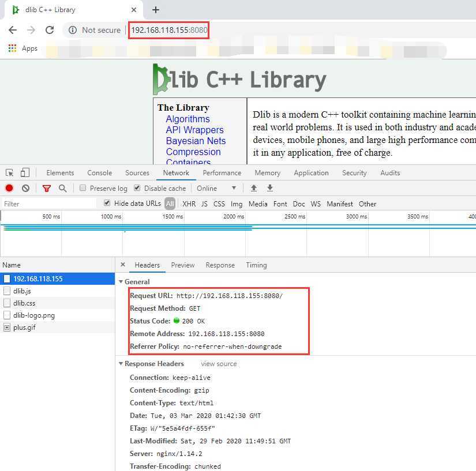The width and height of the screenshot is (476, 471).
Task: Switch to the Performance panel
Action: (222, 173)
